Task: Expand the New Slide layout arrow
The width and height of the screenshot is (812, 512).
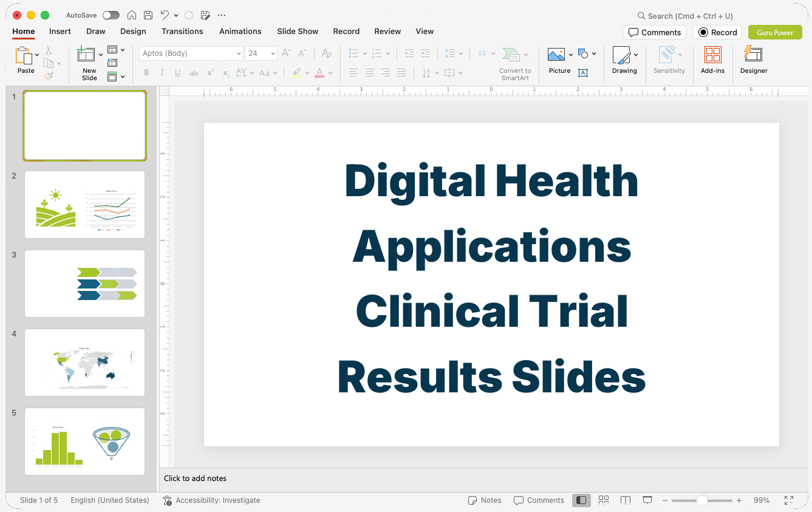Action: click(101, 55)
